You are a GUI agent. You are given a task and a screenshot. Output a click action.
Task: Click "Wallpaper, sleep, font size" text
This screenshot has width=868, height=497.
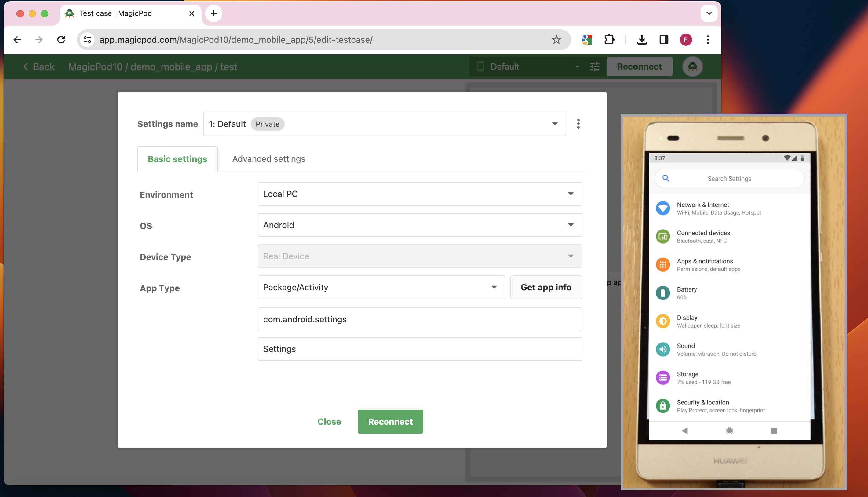click(709, 326)
